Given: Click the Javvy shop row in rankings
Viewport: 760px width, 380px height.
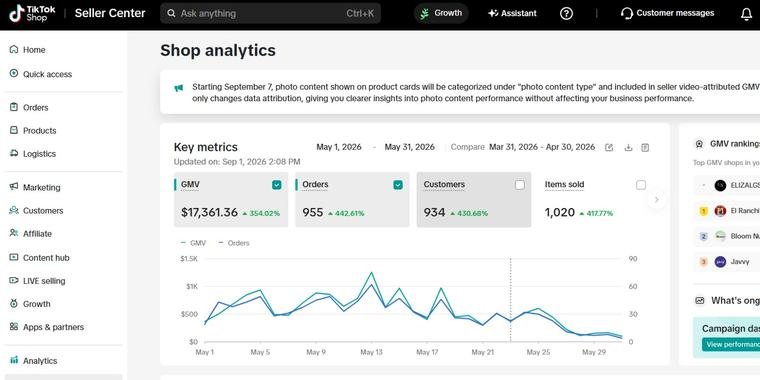Looking at the screenshot, I should (x=727, y=262).
